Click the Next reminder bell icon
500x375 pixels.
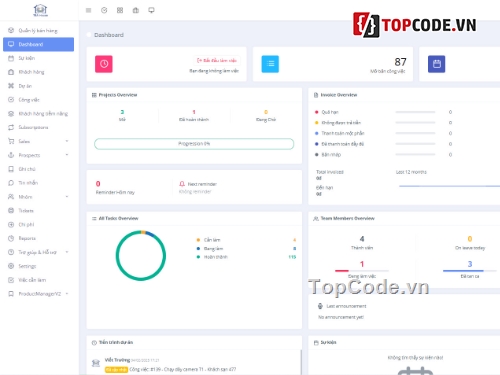(182, 184)
